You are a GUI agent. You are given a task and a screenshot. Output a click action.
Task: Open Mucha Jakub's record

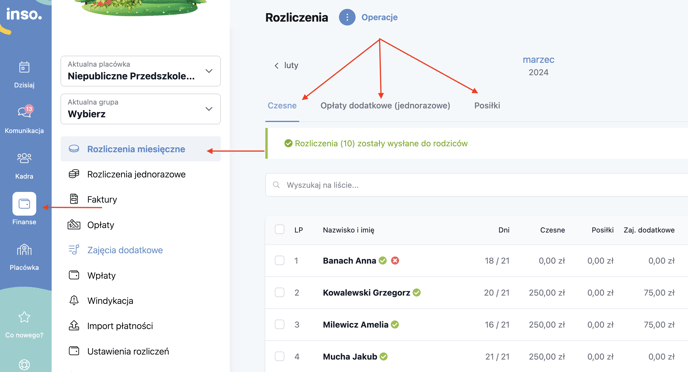pos(350,357)
